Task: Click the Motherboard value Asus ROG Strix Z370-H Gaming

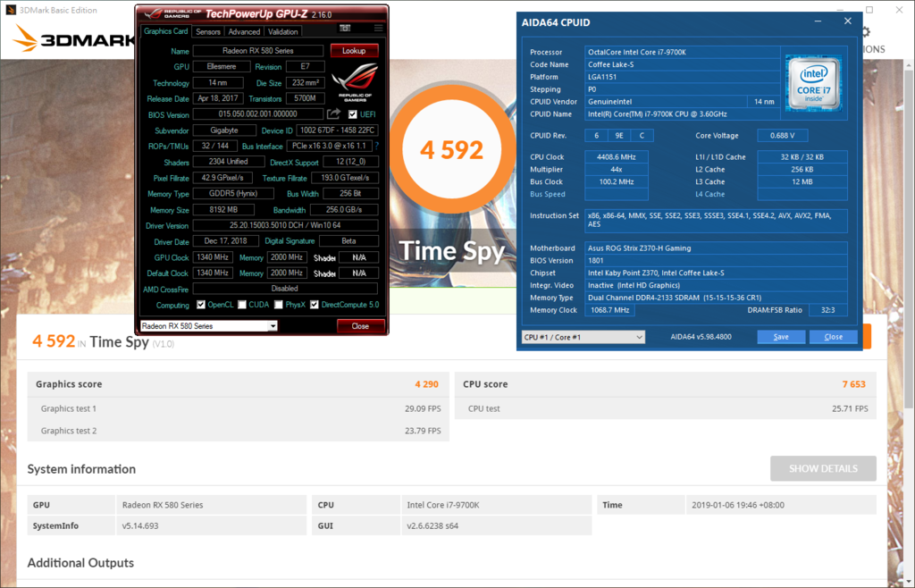Action: 716,248
